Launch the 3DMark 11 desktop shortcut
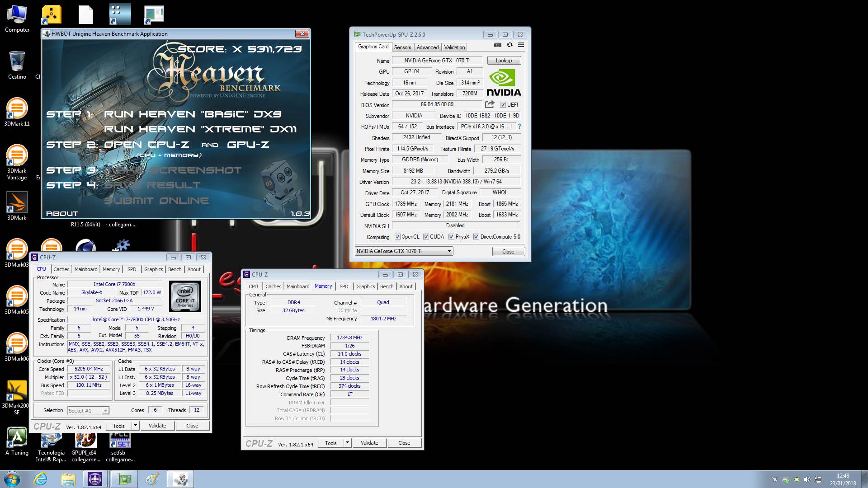868x488 pixels. (17, 112)
